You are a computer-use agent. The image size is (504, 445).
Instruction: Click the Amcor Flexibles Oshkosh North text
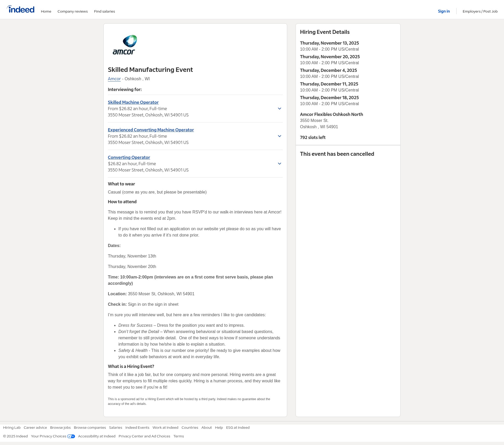point(332,114)
